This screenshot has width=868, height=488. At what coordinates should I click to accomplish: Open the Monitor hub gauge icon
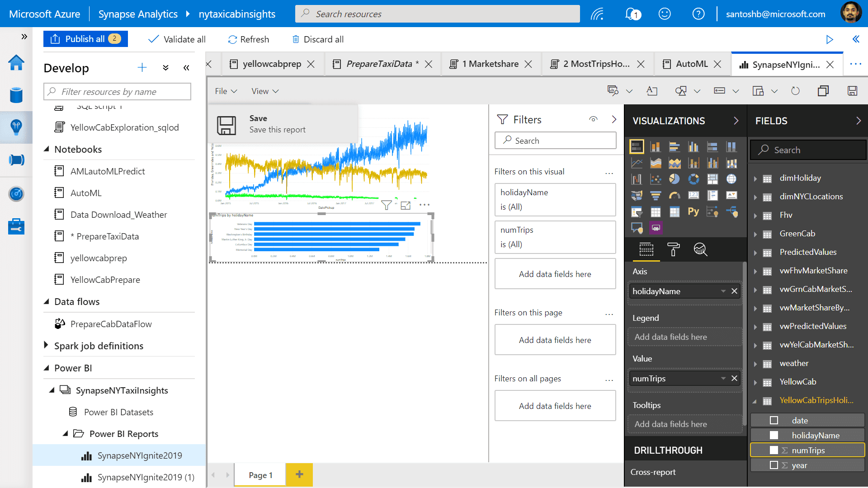coord(16,194)
